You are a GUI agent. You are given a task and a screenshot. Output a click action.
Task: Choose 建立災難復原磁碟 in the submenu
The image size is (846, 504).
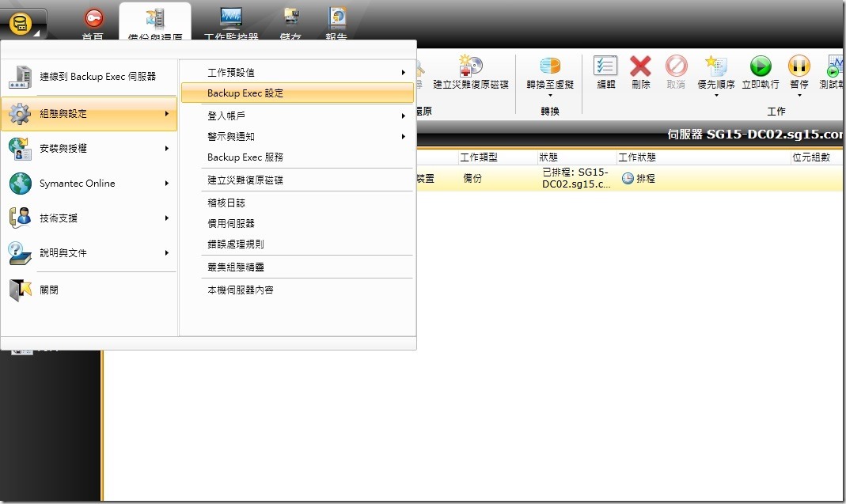point(298,180)
